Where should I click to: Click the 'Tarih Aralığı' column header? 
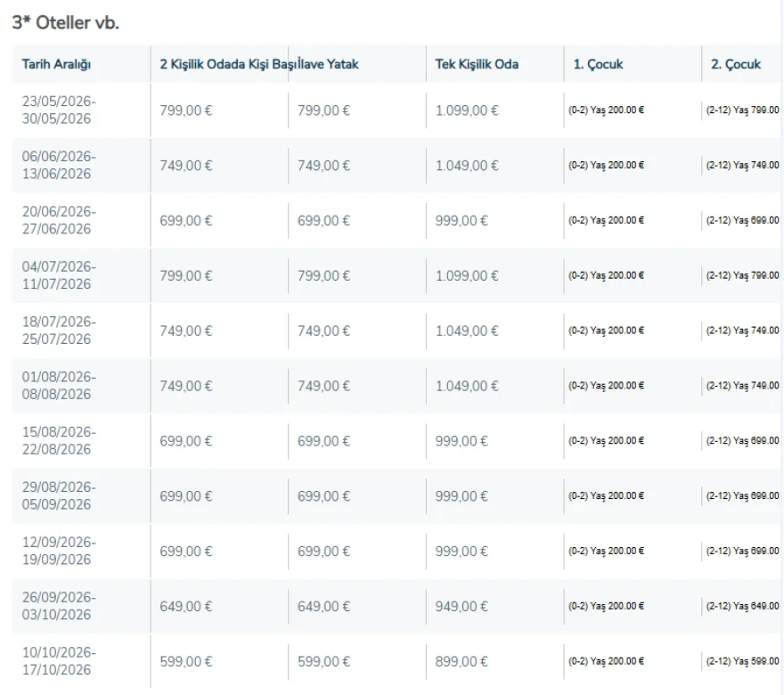[57, 64]
